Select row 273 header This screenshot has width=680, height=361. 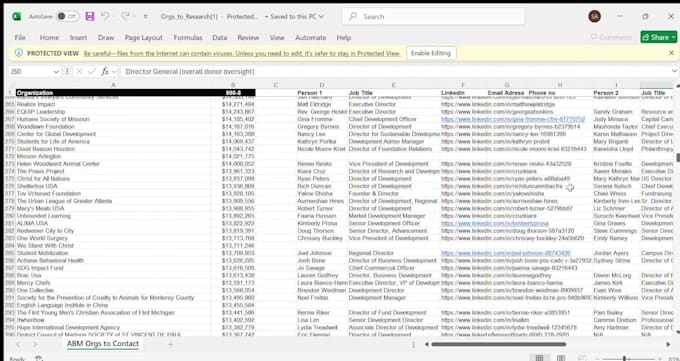[10, 164]
